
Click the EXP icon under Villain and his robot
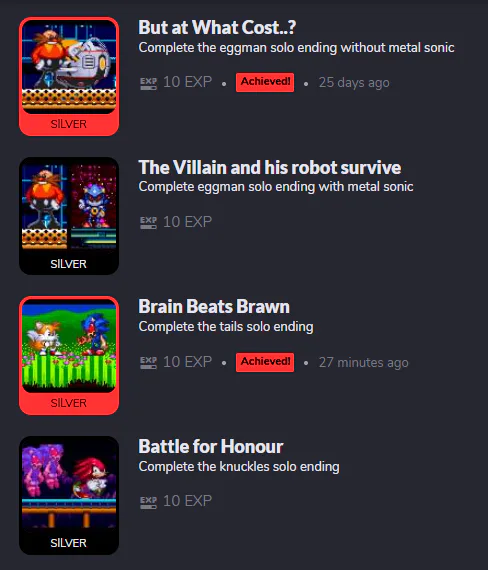coord(148,222)
